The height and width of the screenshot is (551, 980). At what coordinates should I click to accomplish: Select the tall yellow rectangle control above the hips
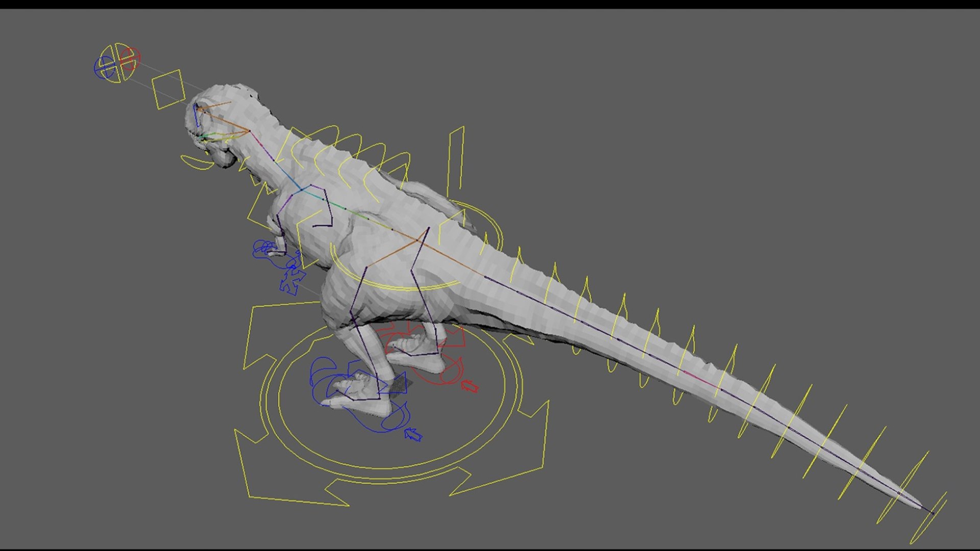[456, 162]
